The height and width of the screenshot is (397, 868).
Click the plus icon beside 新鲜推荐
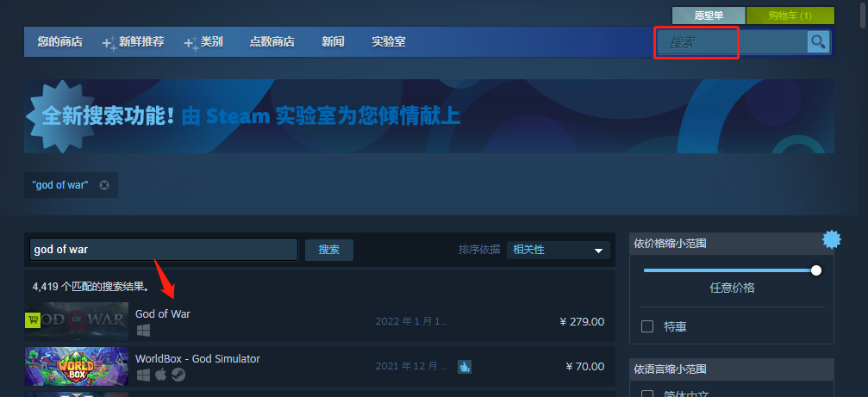point(109,43)
